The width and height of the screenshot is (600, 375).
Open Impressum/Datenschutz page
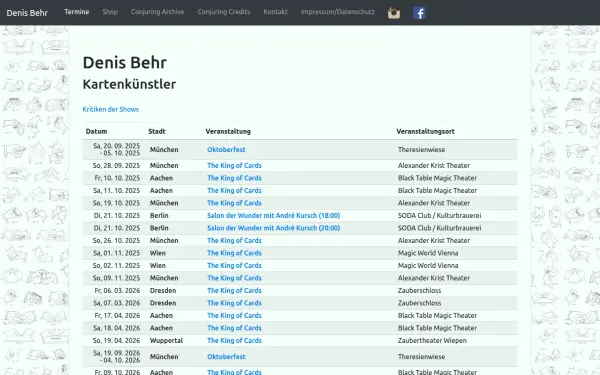[x=338, y=12]
